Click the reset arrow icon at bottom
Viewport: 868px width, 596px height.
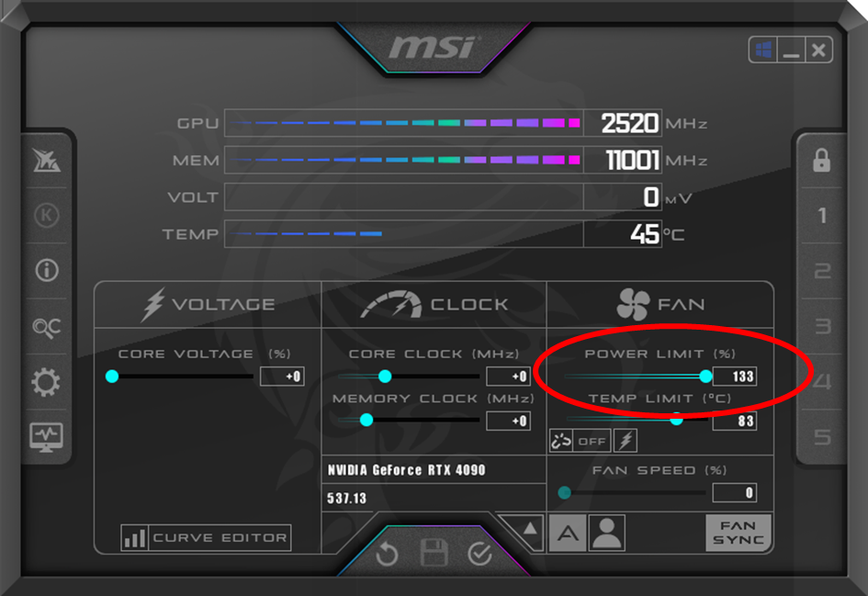(387, 555)
